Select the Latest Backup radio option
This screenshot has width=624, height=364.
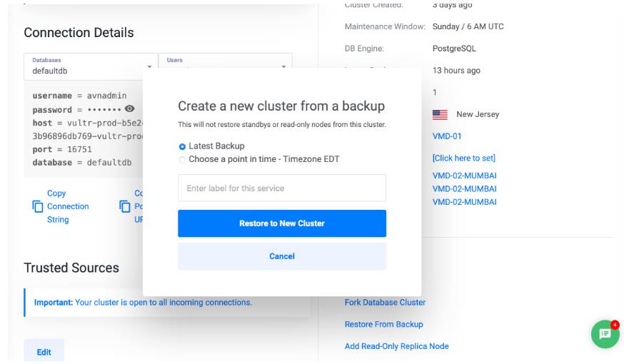pos(182,146)
